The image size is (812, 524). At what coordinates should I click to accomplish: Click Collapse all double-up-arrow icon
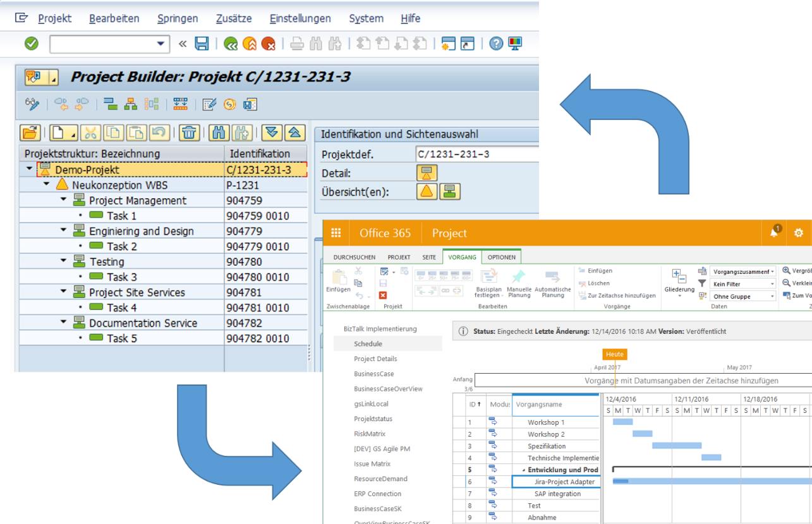tap(295, 133)
